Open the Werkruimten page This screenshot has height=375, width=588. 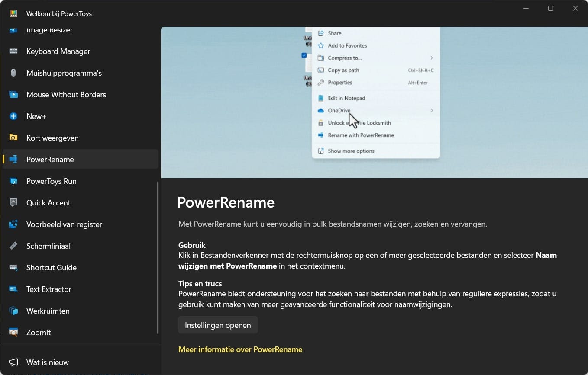tap(81, 311)
